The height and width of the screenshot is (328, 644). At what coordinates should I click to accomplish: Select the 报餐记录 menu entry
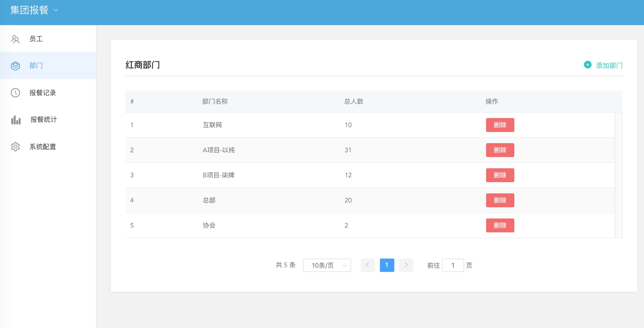(43, 93)
